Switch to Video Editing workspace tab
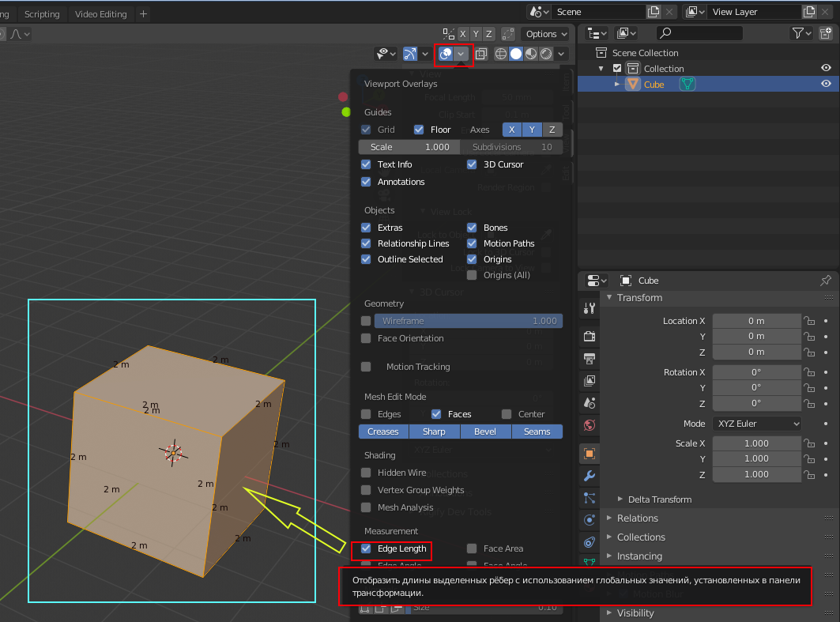 (100, 14)
